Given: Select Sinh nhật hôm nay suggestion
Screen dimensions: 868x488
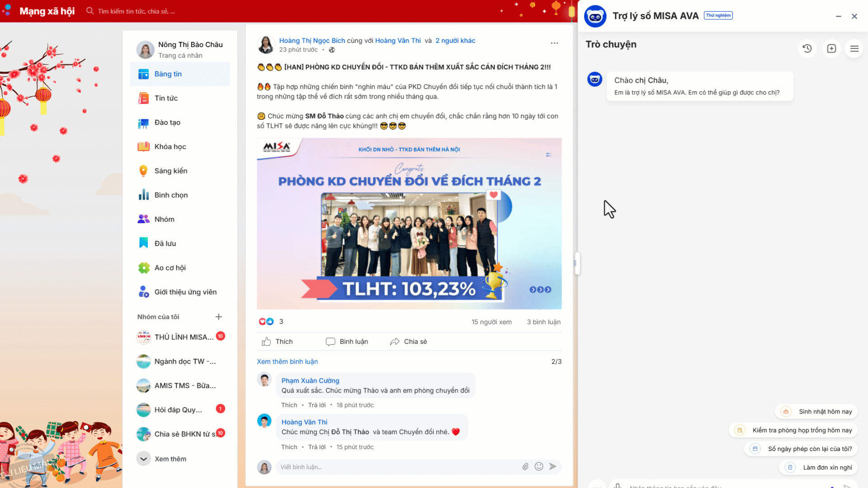Looking at the screenshot, I should click(816, 412).
